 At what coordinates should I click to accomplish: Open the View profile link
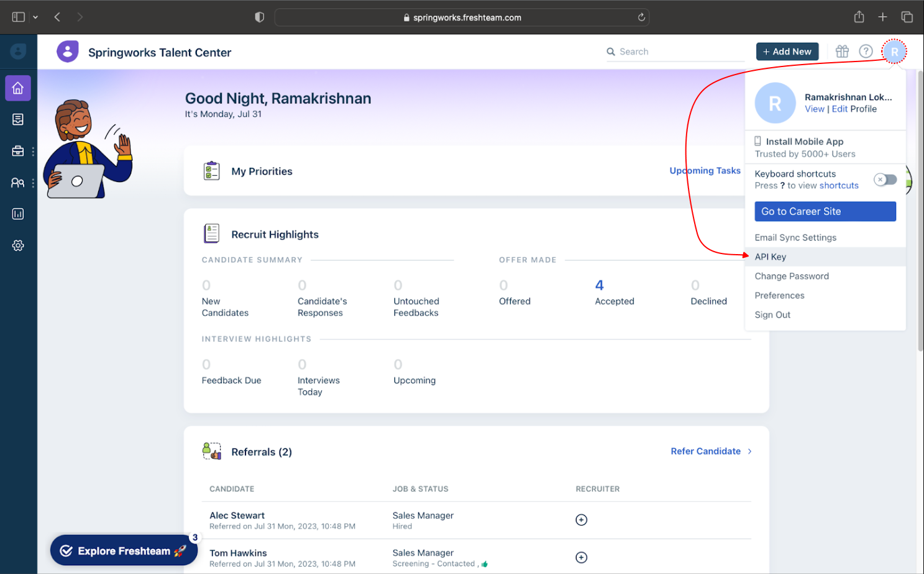tap(814, 109)
